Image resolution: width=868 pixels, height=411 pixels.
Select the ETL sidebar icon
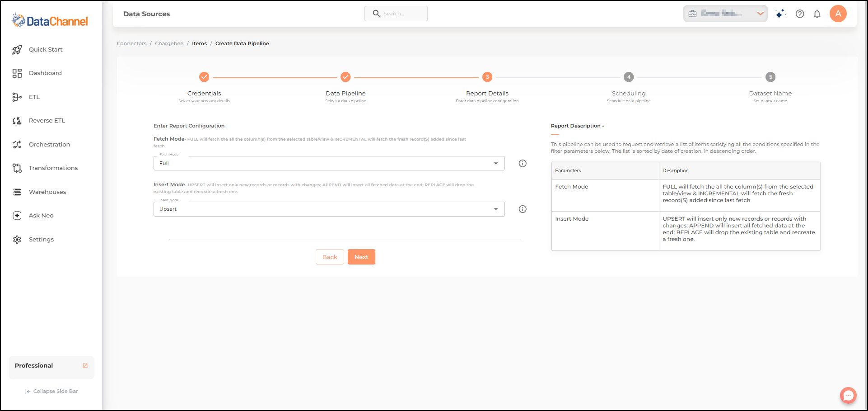click(x=17, y=97)
